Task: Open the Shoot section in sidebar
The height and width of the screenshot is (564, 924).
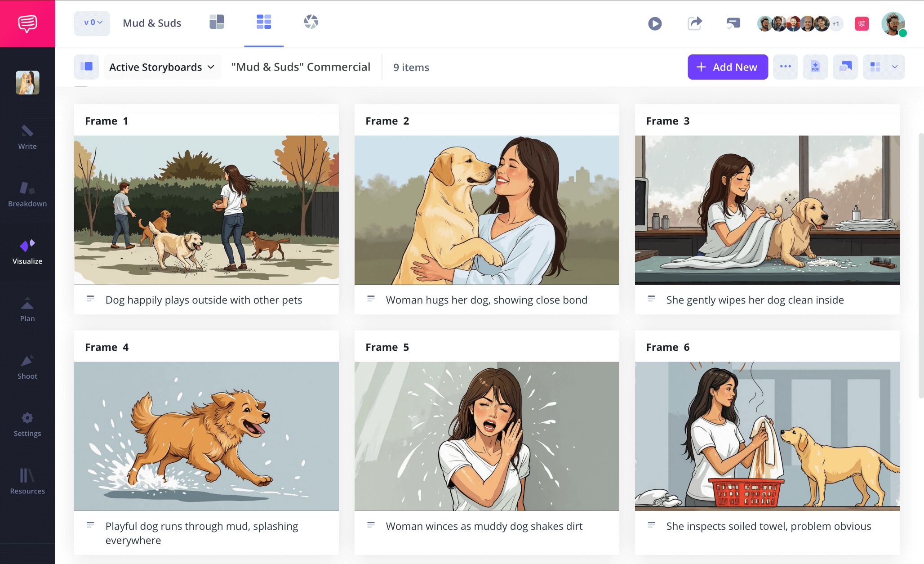Action: pyautogui.click(x=27, y=367)
